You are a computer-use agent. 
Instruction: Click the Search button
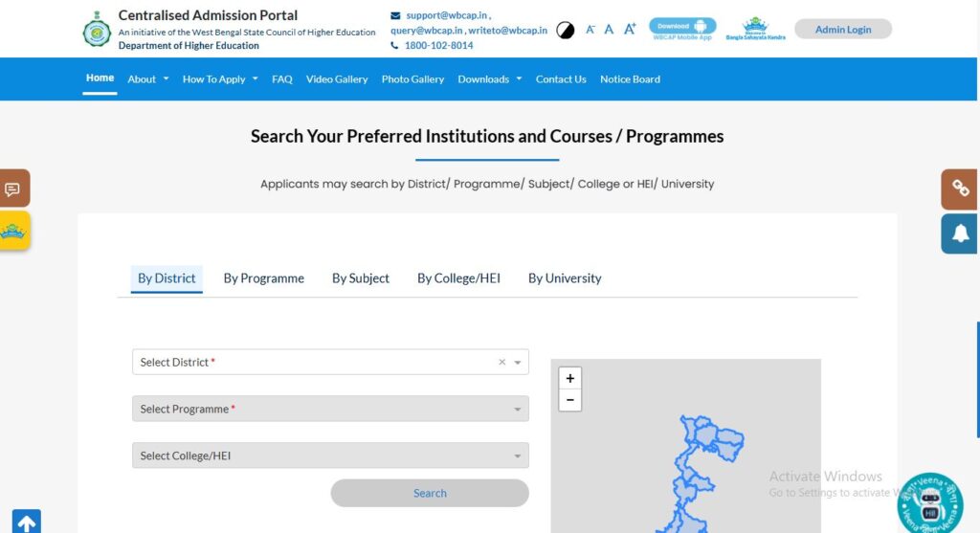(430, 493)
